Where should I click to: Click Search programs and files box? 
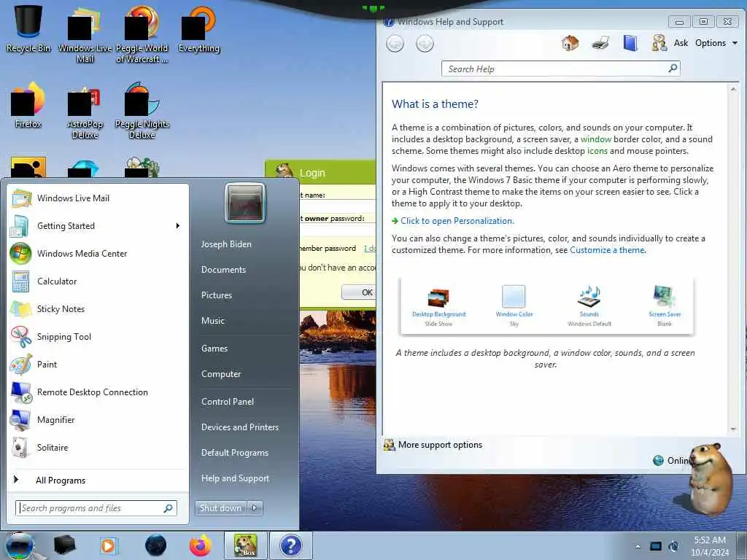pyautogui.click(x=96, y=508)
